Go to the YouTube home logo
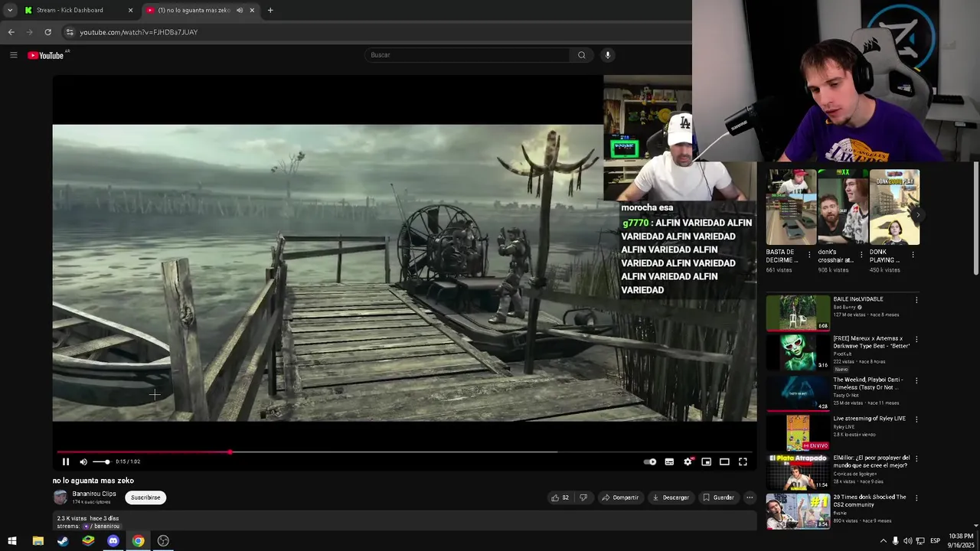Screen dimensions: 980x551 (x=46, y=55)
